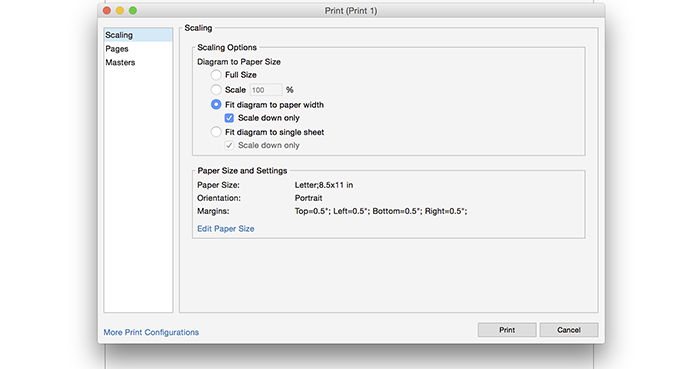Select the Full Size radio option
Screen dimensions: 700x369
(216, 75)
